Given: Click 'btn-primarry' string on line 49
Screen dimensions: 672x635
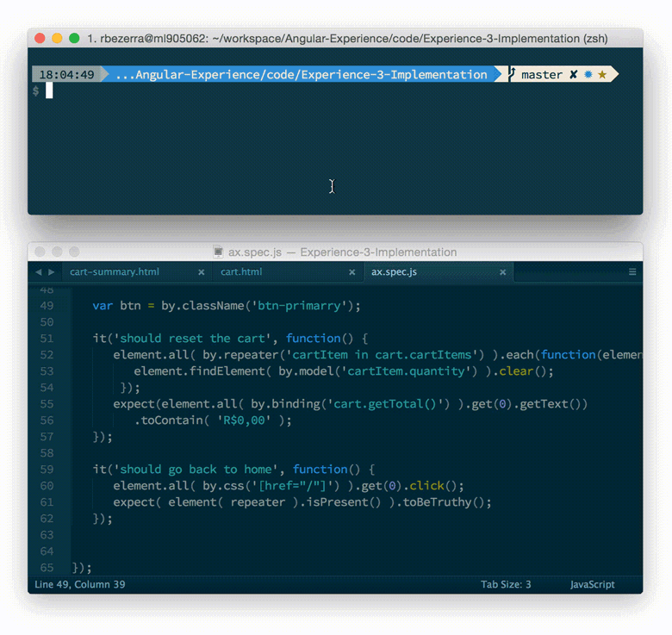Looking at the screenshot, I should pos(299,306).
